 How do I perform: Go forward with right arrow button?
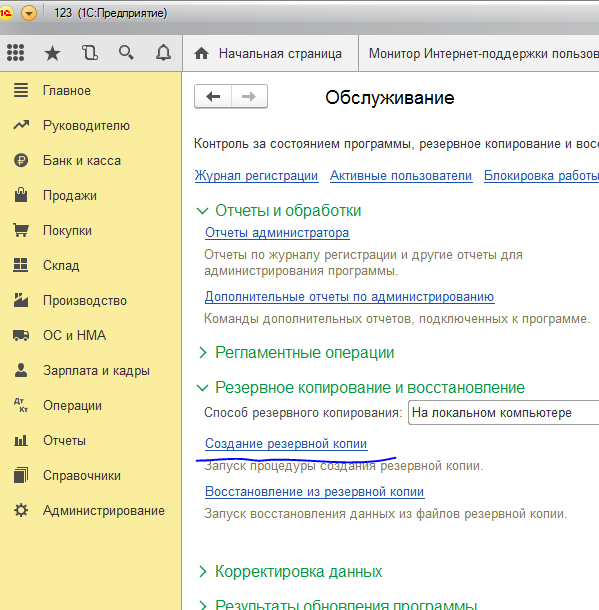[x=249, y=96]
